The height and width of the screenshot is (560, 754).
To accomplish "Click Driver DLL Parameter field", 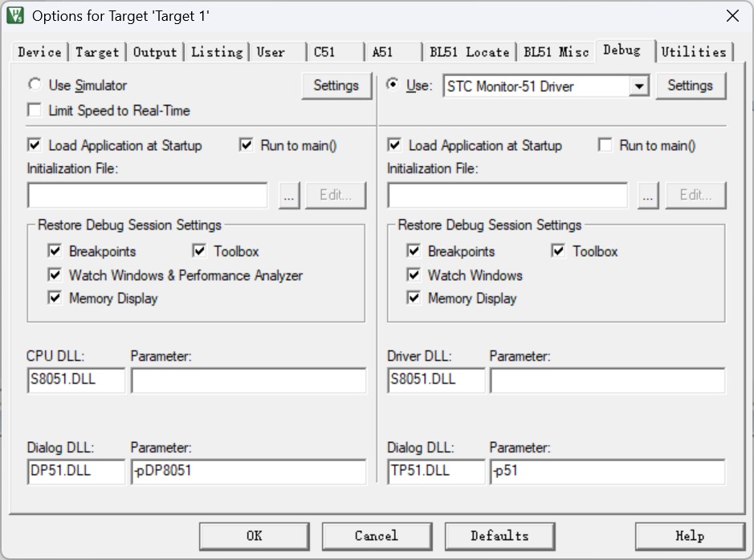I will pyautogui.click(x=607, y=380).
